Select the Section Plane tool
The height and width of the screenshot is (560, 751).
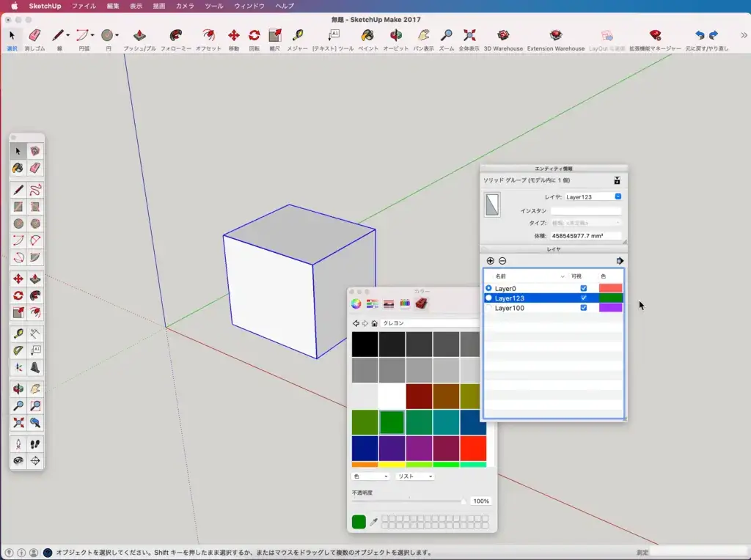[35, 461]
